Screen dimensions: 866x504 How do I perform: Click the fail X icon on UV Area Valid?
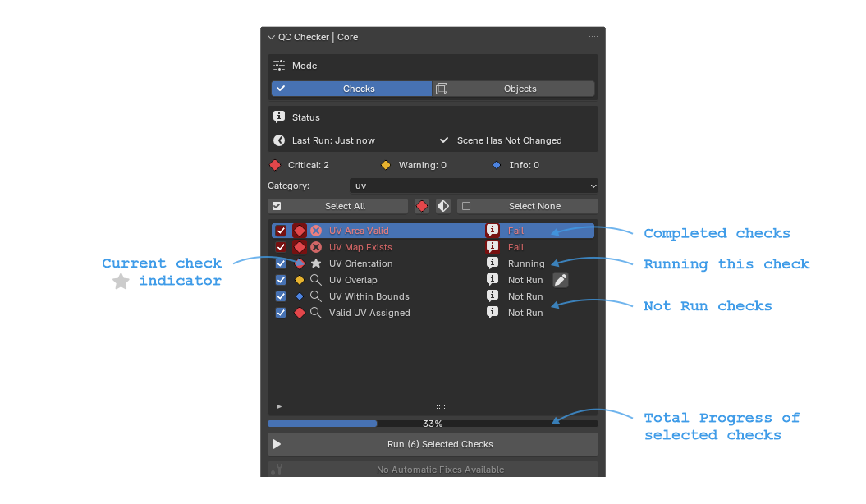coord(316,231)
